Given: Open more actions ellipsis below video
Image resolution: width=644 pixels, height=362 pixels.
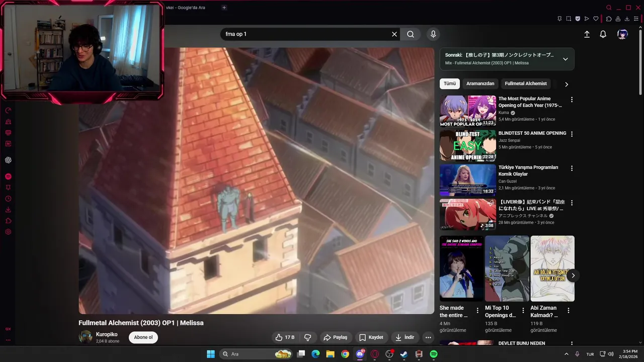Looking at the screenshot, I should tap(428, 337).
